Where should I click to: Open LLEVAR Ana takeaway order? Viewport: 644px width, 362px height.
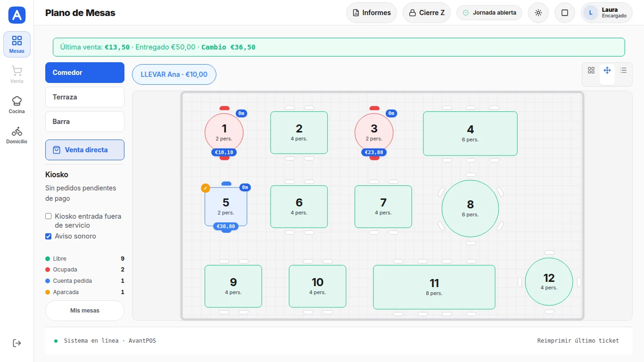tap(174, 74)
